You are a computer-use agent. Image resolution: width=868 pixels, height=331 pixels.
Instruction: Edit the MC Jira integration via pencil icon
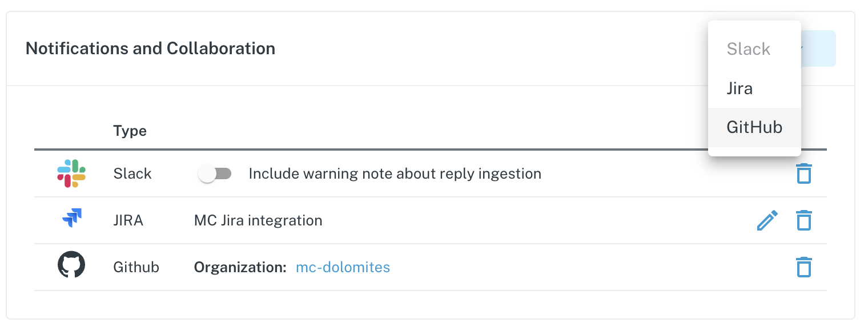[x=767, y=220]
